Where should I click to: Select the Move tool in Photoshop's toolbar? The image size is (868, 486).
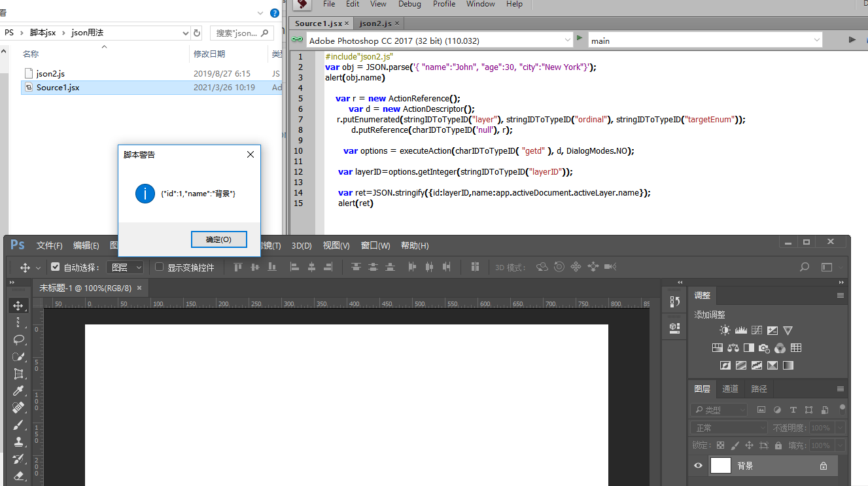pyautogui.click(x=18, y=305)
